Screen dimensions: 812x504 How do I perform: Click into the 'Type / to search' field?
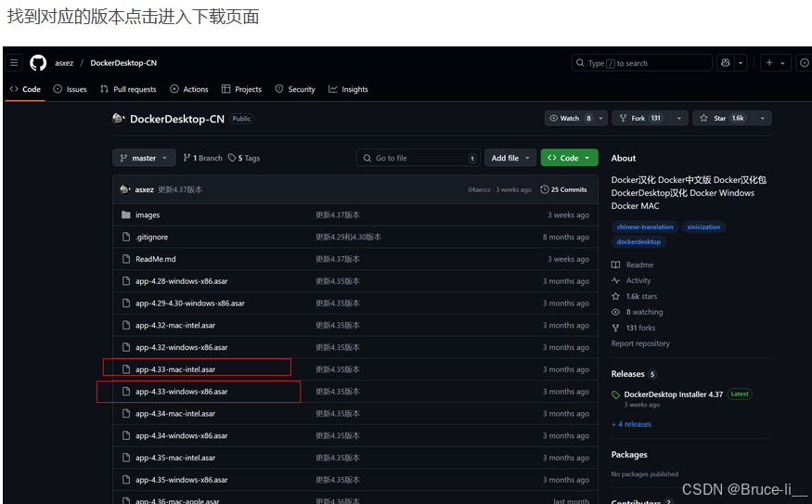(641, 63)
